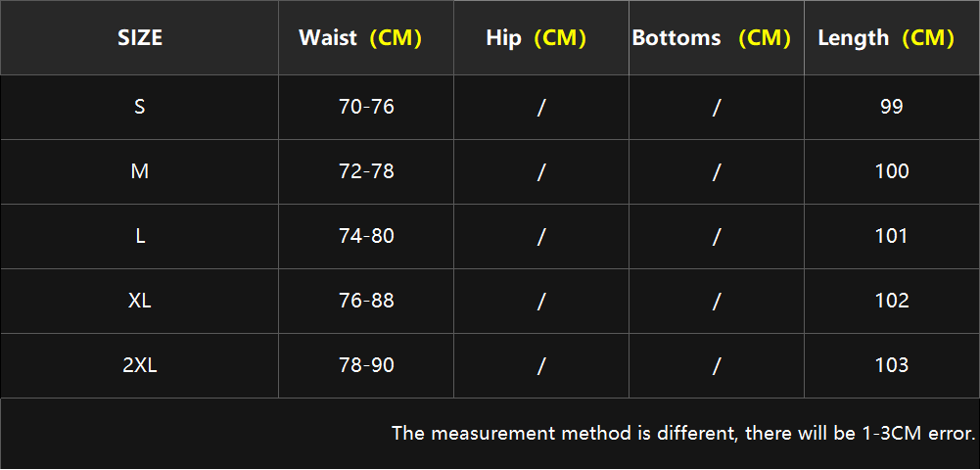Select the 2XL size label
Viewport: 980px width, 470px height.
(x=139, y=365)
